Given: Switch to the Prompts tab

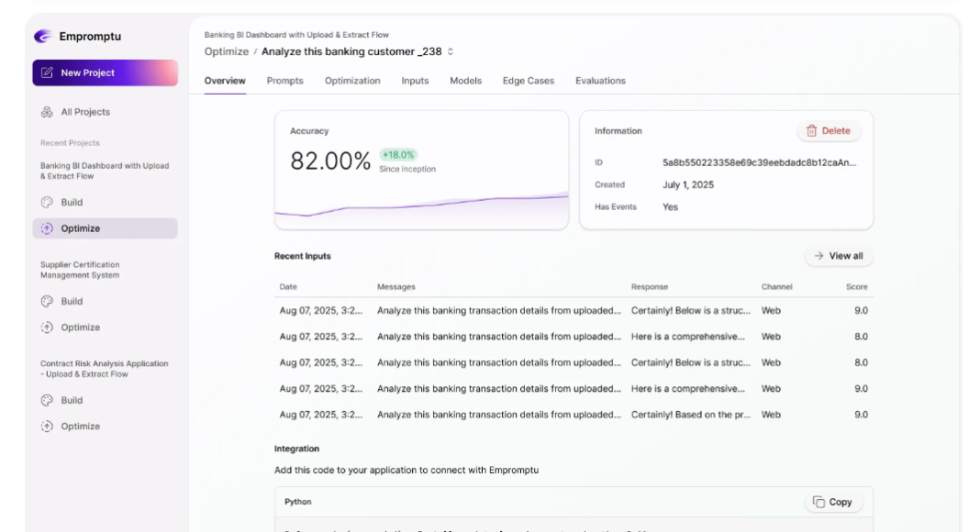Looking at the screenshot, I should [284, 81].
